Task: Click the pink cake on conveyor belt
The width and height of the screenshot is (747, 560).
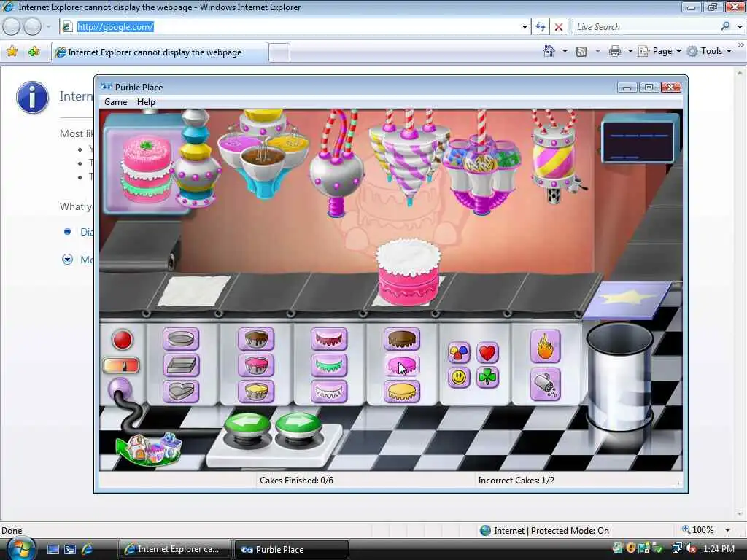Action: 409,271
